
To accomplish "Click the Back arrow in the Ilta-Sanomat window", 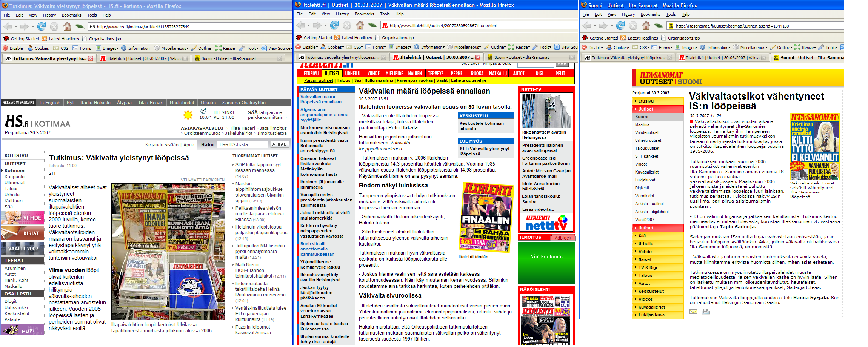I will (587, 26).
